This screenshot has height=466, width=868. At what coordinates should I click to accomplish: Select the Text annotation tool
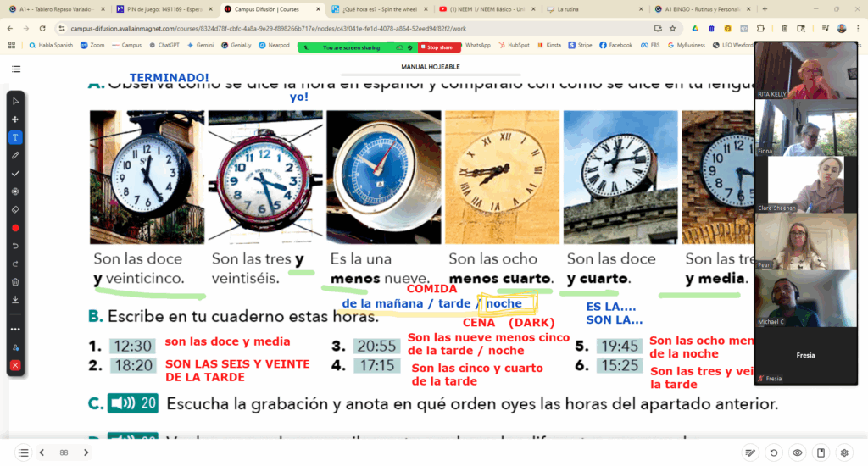[15, 137]
